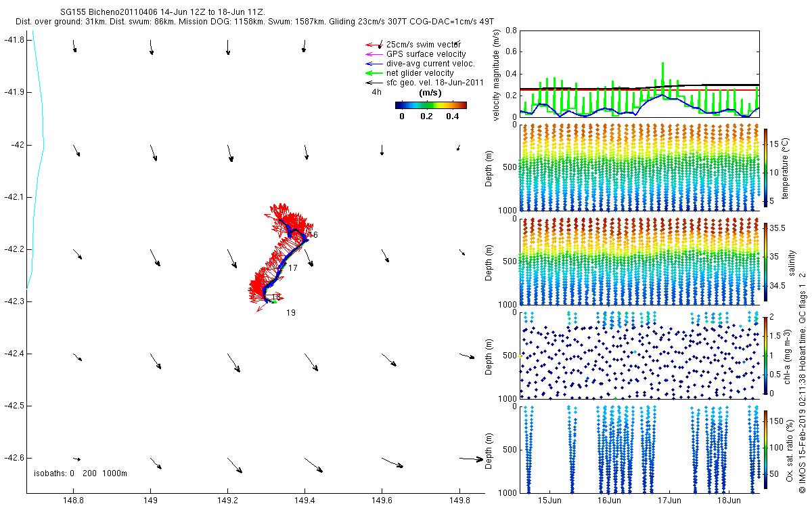Click the '149.2' longitude tick label

tap(228, 500)
